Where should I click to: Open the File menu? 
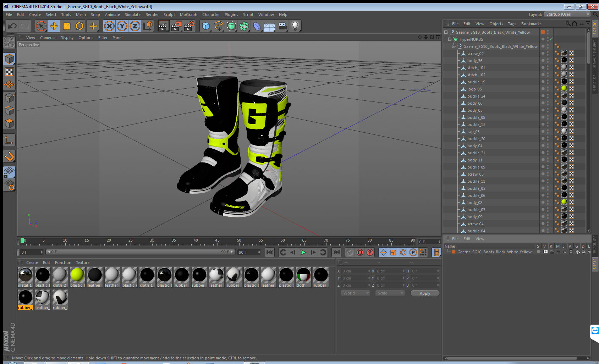[9, 15]
